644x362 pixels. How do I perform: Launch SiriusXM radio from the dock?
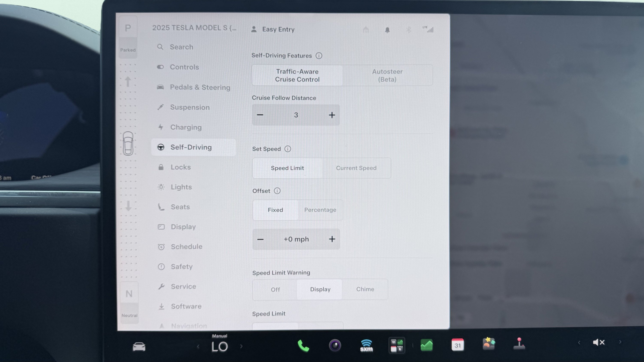tap(366, 346)
